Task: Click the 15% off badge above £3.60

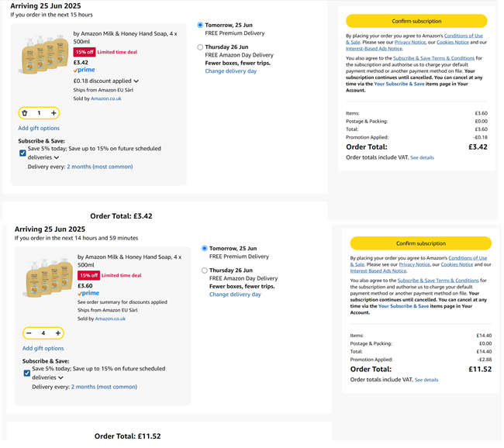Action: pos(88,275)
